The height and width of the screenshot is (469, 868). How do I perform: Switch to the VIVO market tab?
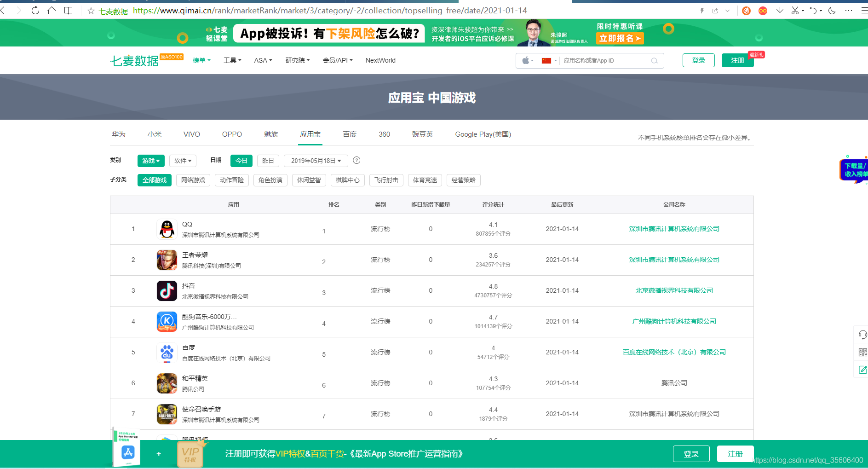[192, 134]
